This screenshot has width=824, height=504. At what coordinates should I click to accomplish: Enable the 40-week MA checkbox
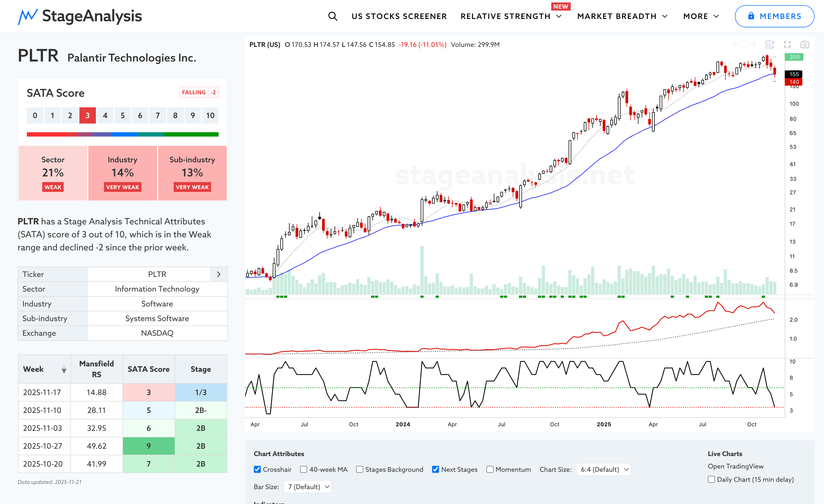point(304,469)
